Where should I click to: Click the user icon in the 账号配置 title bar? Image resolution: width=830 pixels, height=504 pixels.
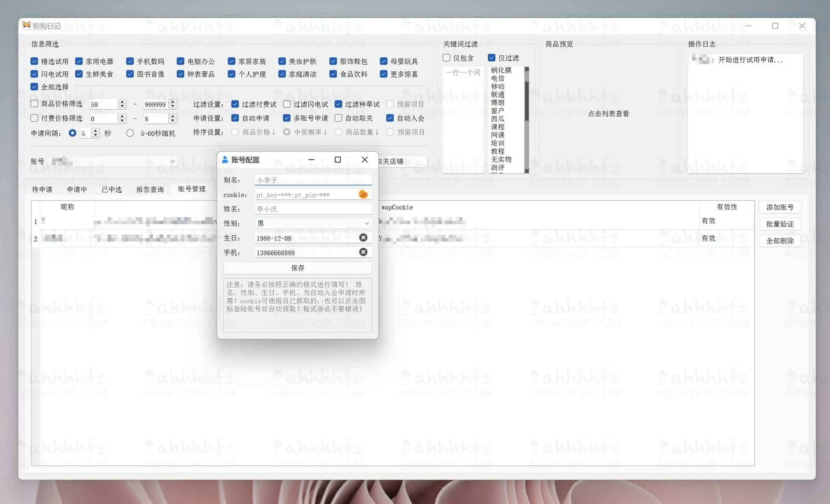point(225,160)
